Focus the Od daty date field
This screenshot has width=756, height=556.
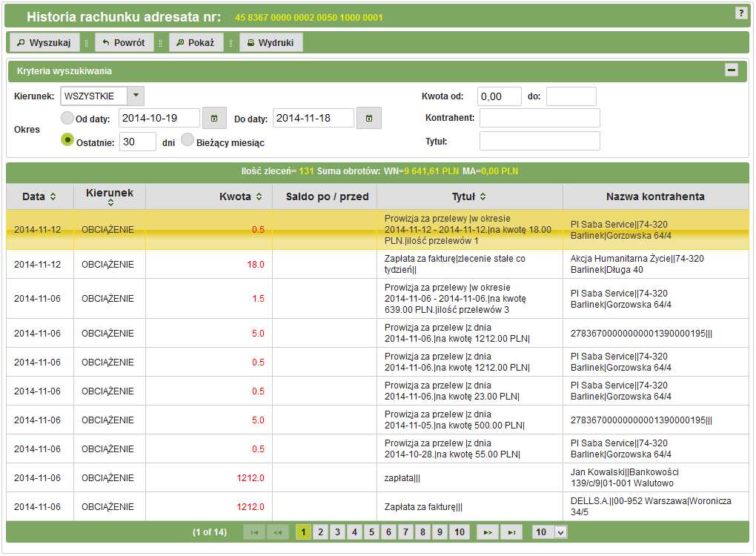click(159, 118)
